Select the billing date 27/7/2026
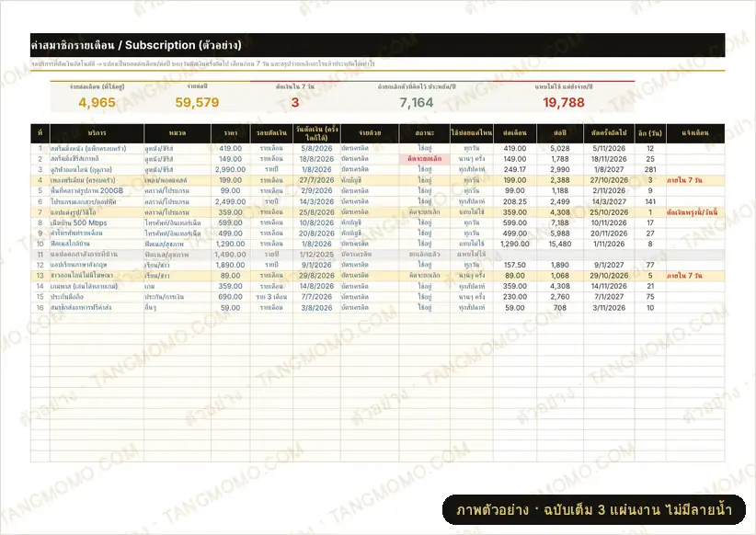 316,180
